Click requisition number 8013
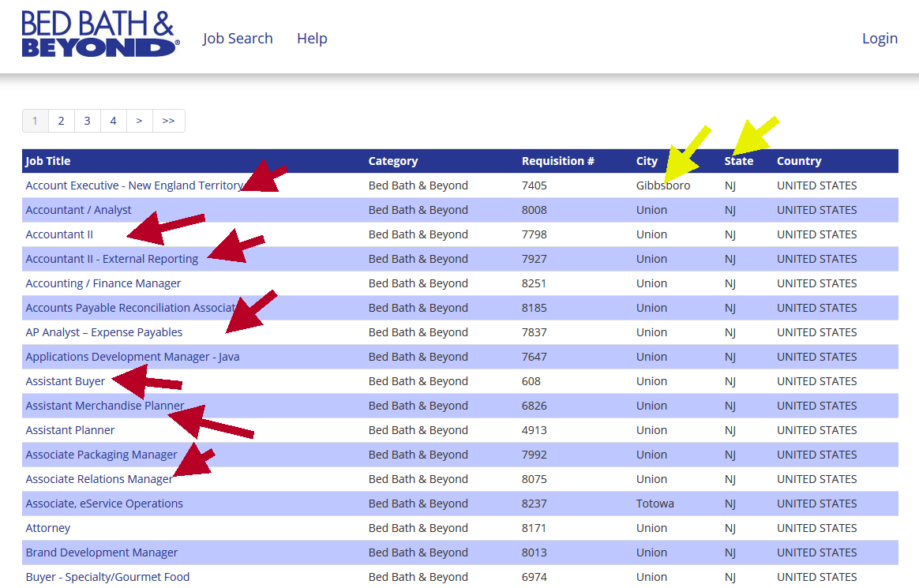The image size is (919, 588). tap(534, 552)
